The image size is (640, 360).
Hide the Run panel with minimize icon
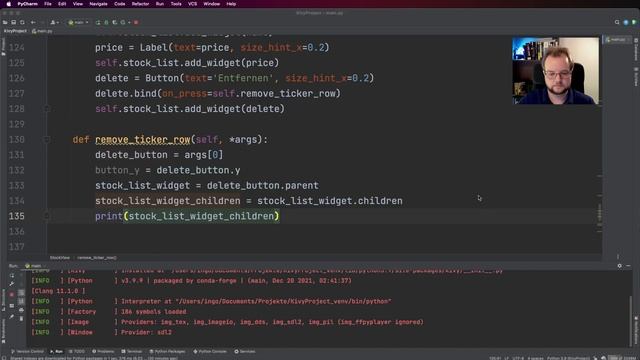[628, 266]
